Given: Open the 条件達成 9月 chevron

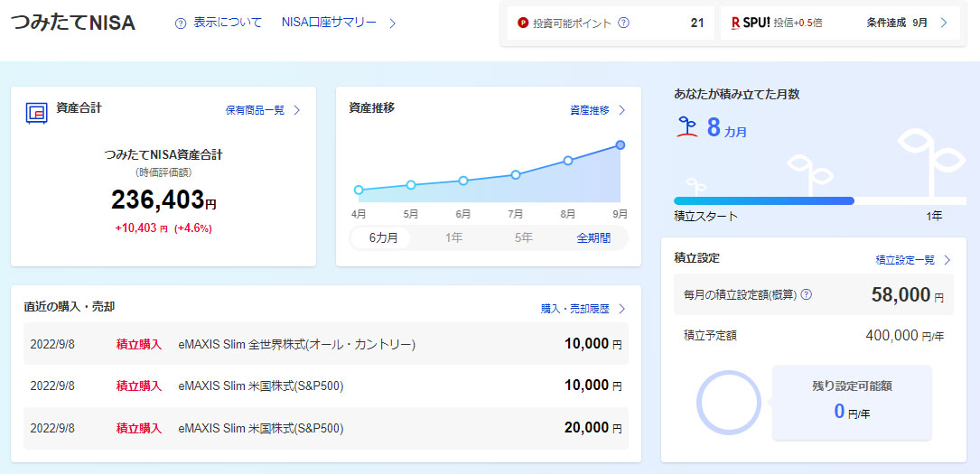Looking at the screenshot, I should tap(944, 23).
